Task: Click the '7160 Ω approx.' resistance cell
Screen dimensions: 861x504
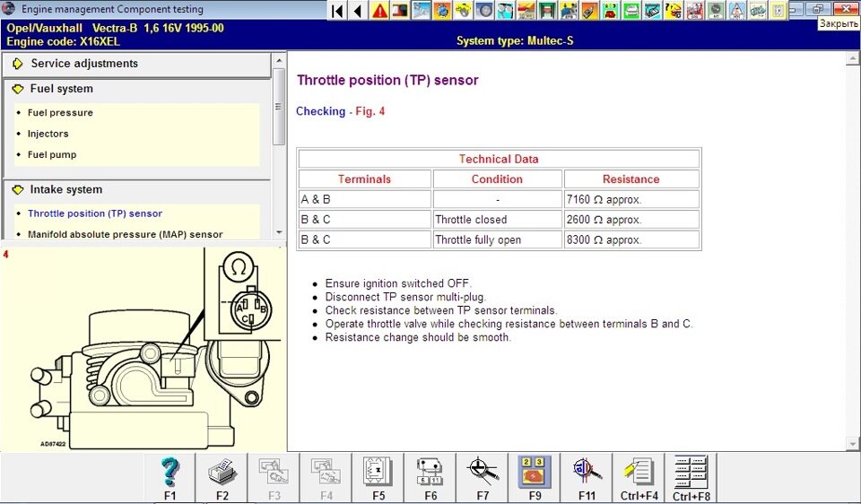Action: pos(631,199)
